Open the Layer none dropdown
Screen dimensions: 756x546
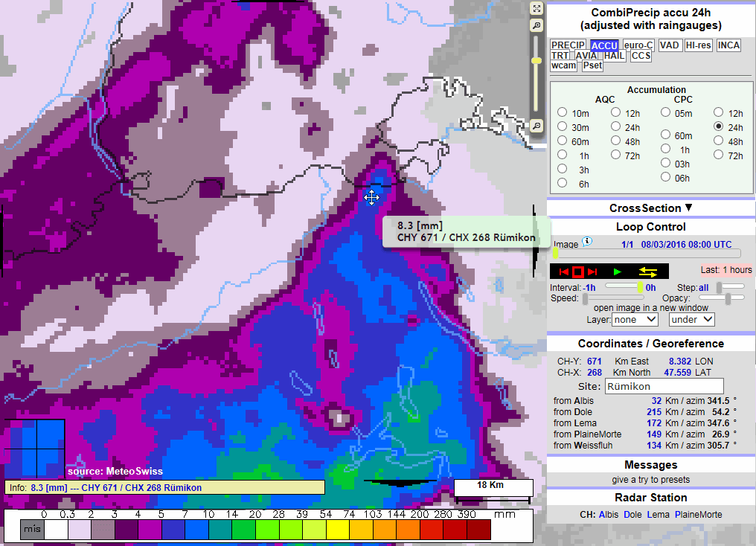[x=635, y=319]
